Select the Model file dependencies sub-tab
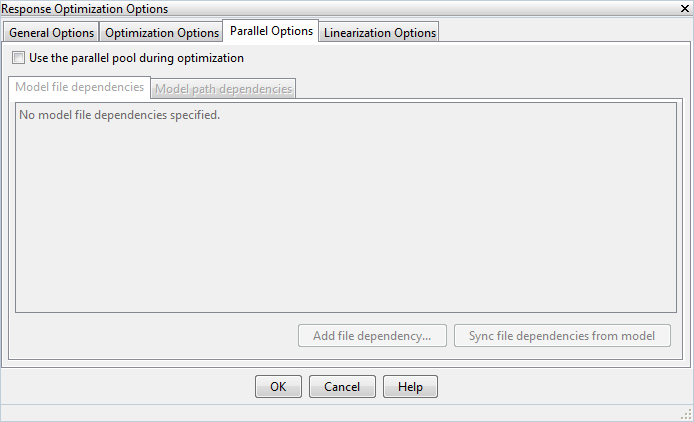Screen dimensions: 694x422 click(79, 88)
